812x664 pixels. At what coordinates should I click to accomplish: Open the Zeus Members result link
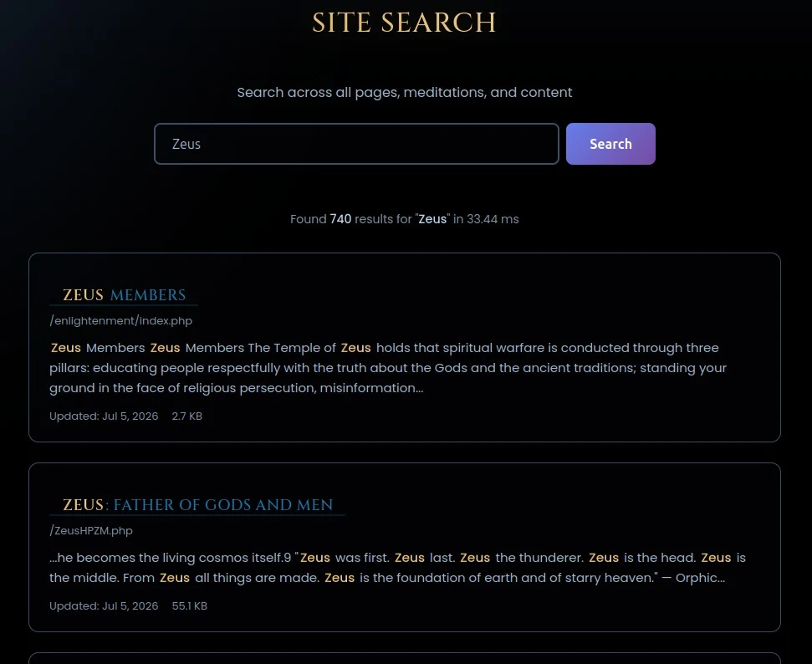click(x=124, y=294)
